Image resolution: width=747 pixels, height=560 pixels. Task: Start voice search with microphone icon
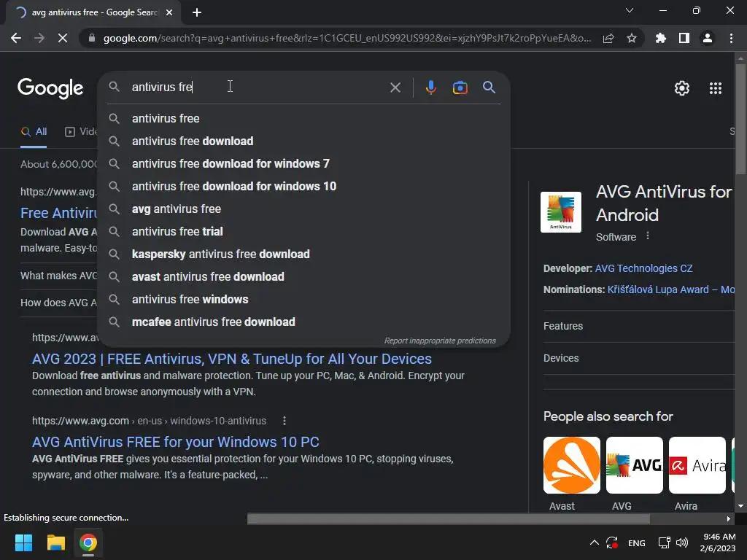pyautogui.click(x=430, y=87)
